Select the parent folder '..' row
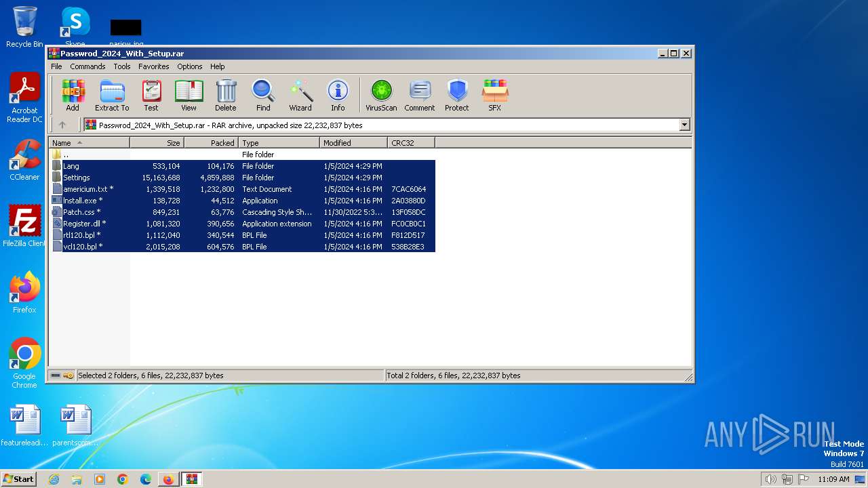The image size is (868, 488). coord(242,155)
